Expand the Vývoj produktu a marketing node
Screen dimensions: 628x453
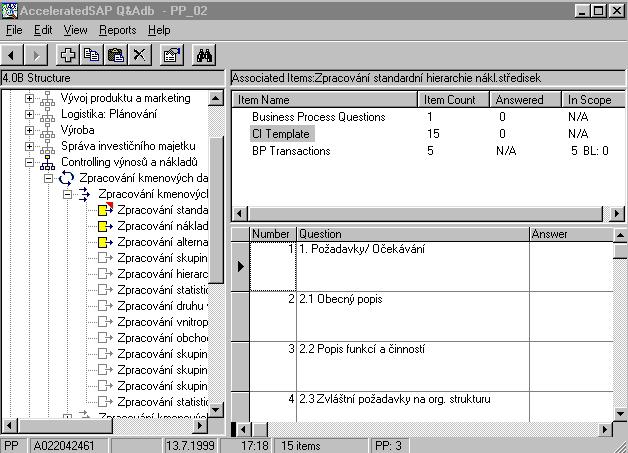coord(29,98)
